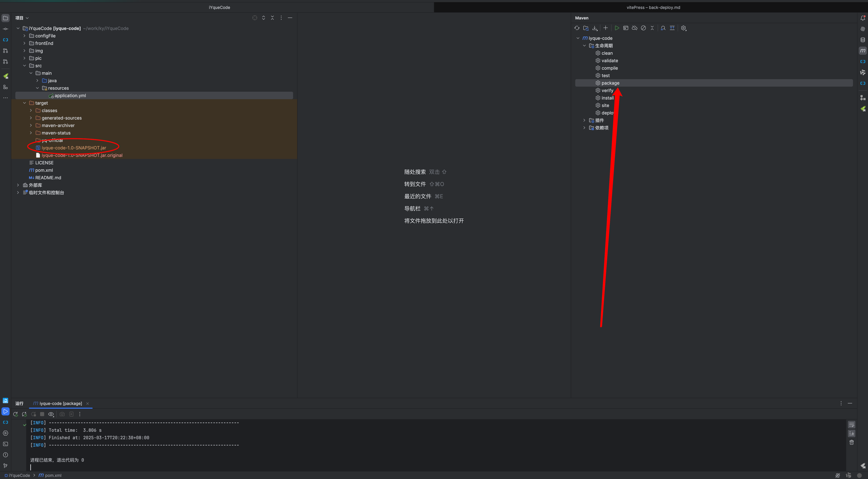This screenshot has width=868, height=479.
Task: Select the clean lifecycle goal
Action: click(x=607, y=53)
